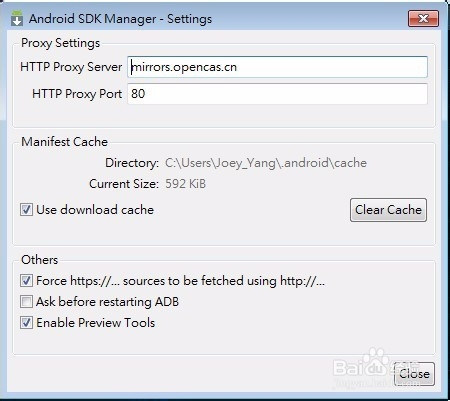Click the 592 KiB current size value
Viewport: 450px width, 401px height.
point(186,184)
